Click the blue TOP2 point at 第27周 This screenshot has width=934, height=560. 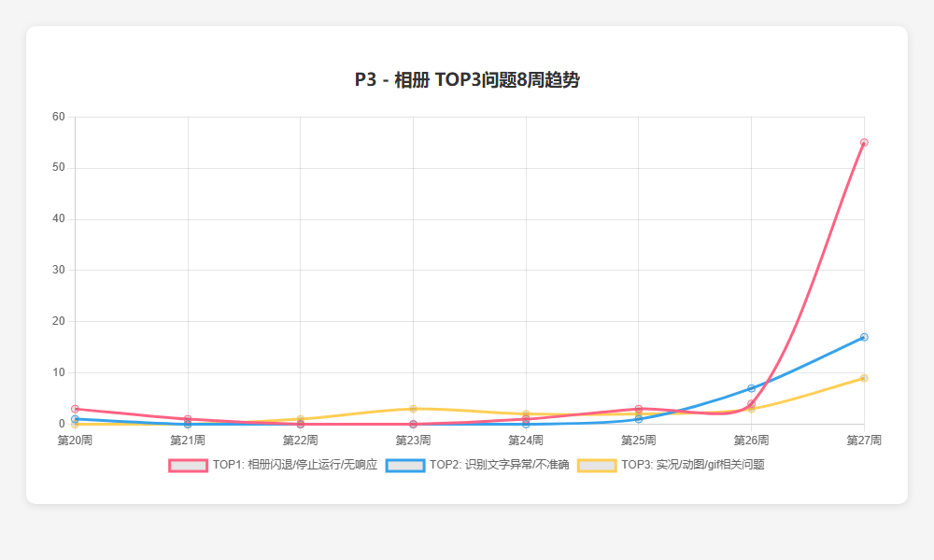[x=864, y=338]
